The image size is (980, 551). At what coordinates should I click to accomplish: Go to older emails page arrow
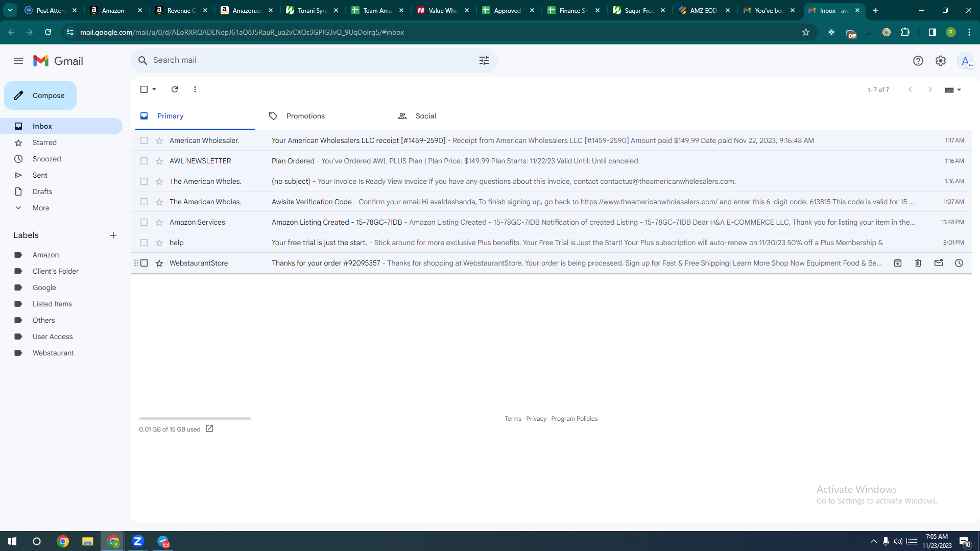pyautogui.click(x=930, y=89)
